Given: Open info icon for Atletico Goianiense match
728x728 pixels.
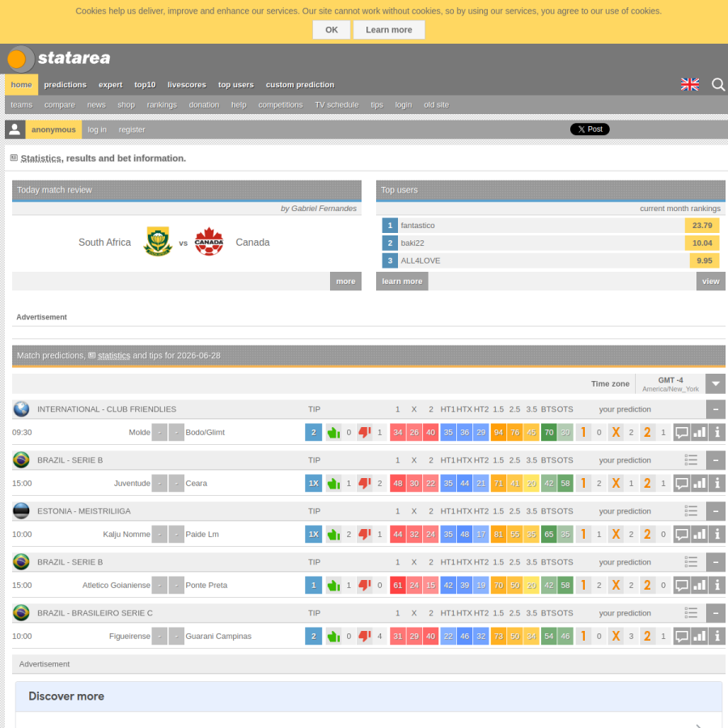Looking at the screenshot, I should coord(717,586).
